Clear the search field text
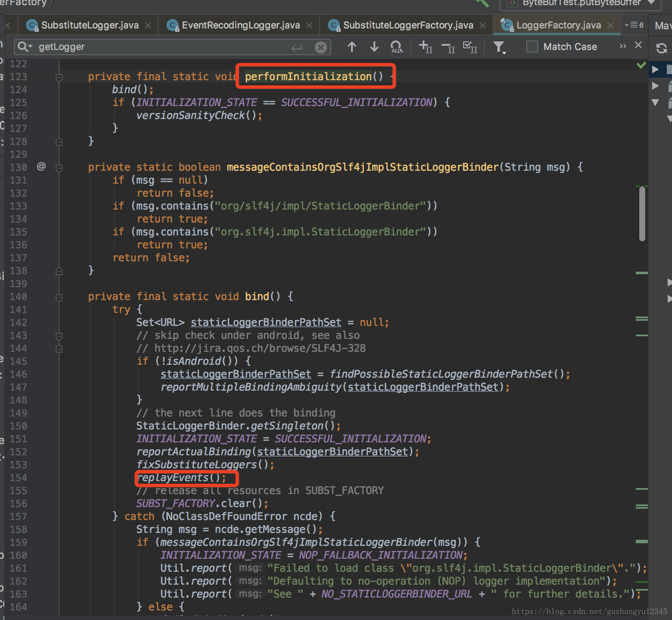Screen dimensions: 672x620 320,47
